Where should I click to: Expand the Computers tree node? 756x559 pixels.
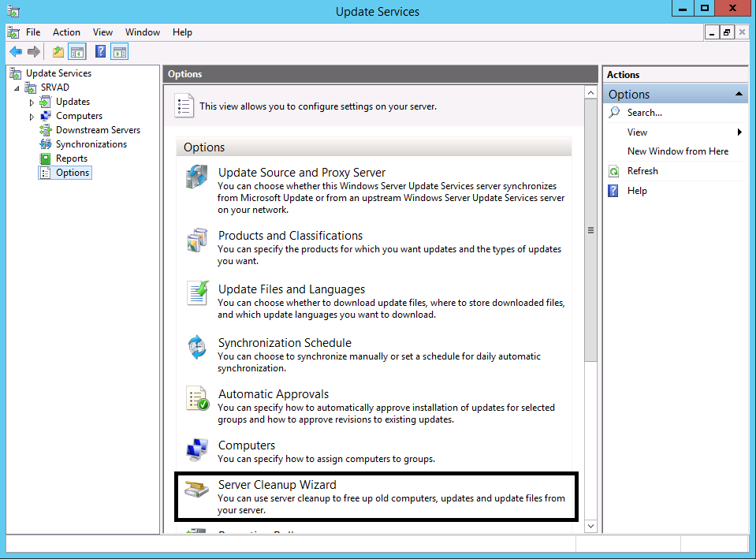32,116
